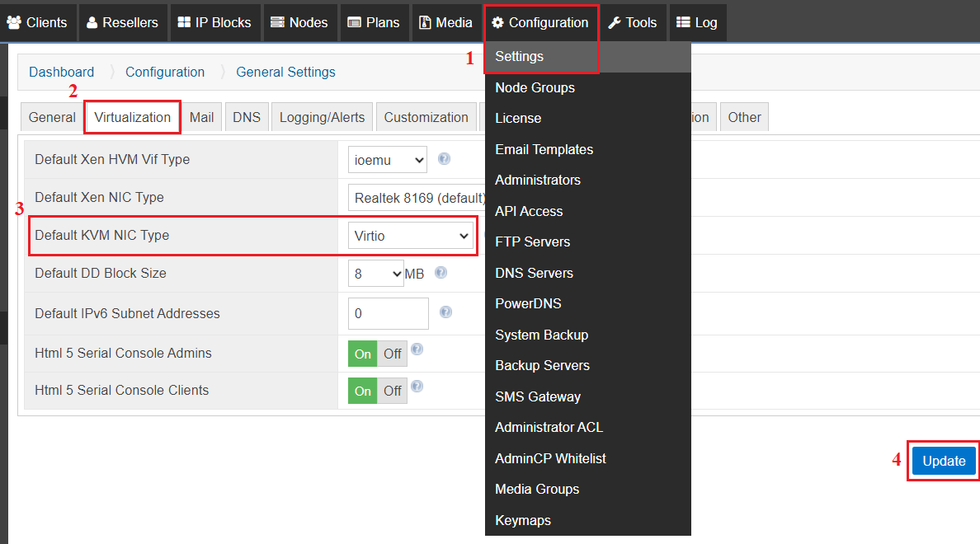Expand the Default KVM NIC Type dropdown
The width and height of the screenshot is (980, 544).
click(411, 236)
